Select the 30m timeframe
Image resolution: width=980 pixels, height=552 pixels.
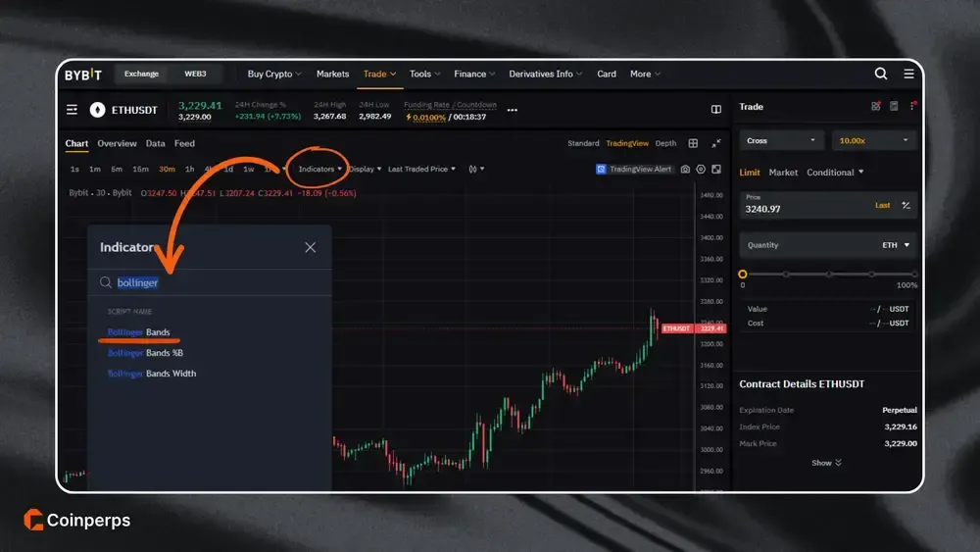click(x=167, y=169)
